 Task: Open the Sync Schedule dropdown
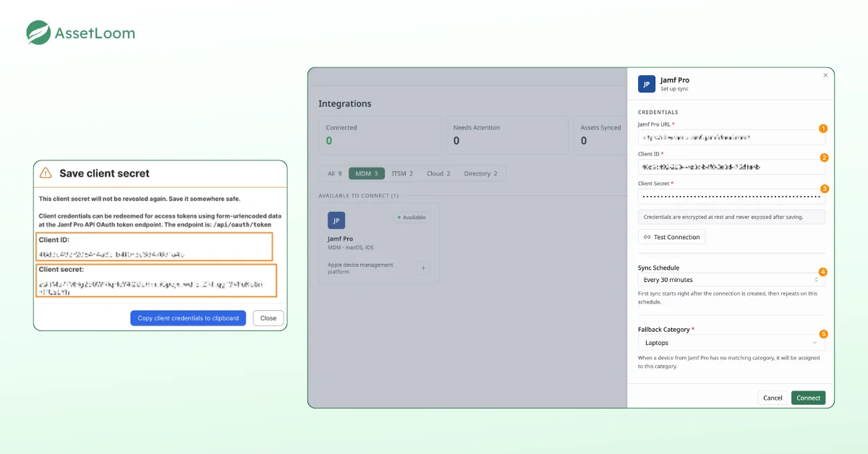point(731,280)
